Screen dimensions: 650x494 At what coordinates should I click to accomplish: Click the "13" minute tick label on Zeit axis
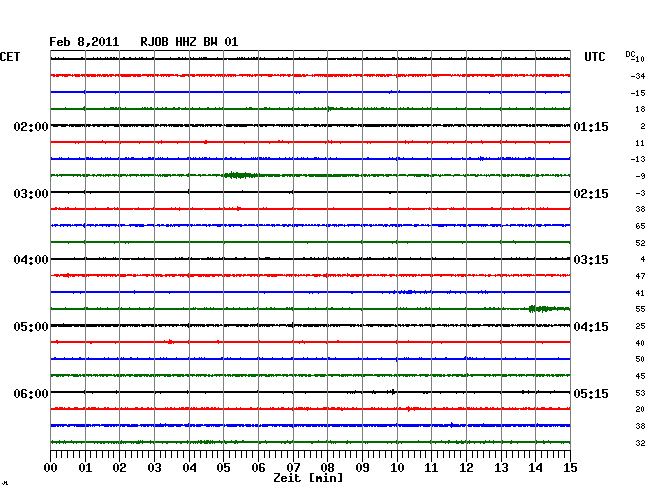pos(501,468)
